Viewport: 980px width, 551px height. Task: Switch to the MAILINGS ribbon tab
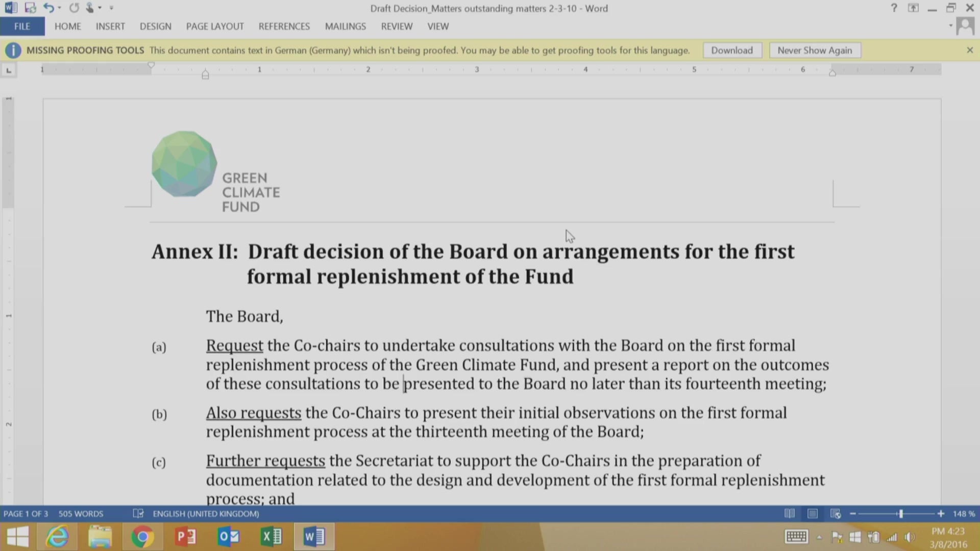click(x=346, y=27)
